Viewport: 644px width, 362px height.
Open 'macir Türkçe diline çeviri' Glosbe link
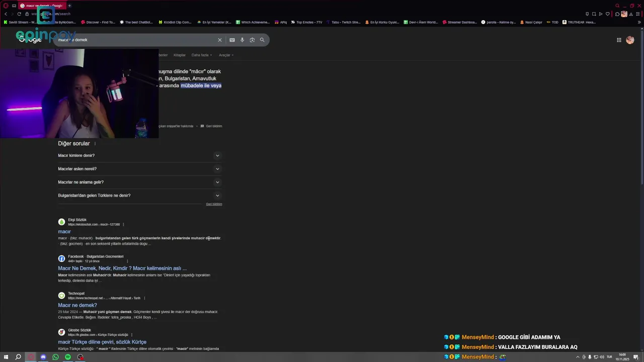[102, 342]
